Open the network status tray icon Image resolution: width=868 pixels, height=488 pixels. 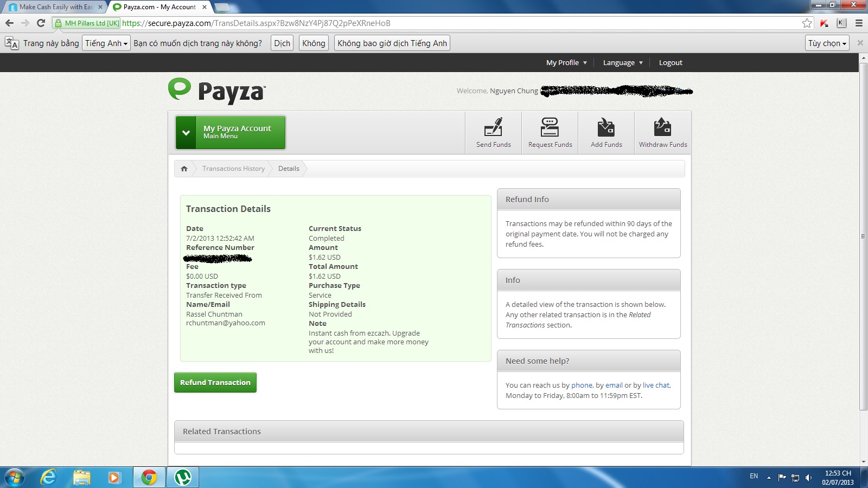[795, 477]
